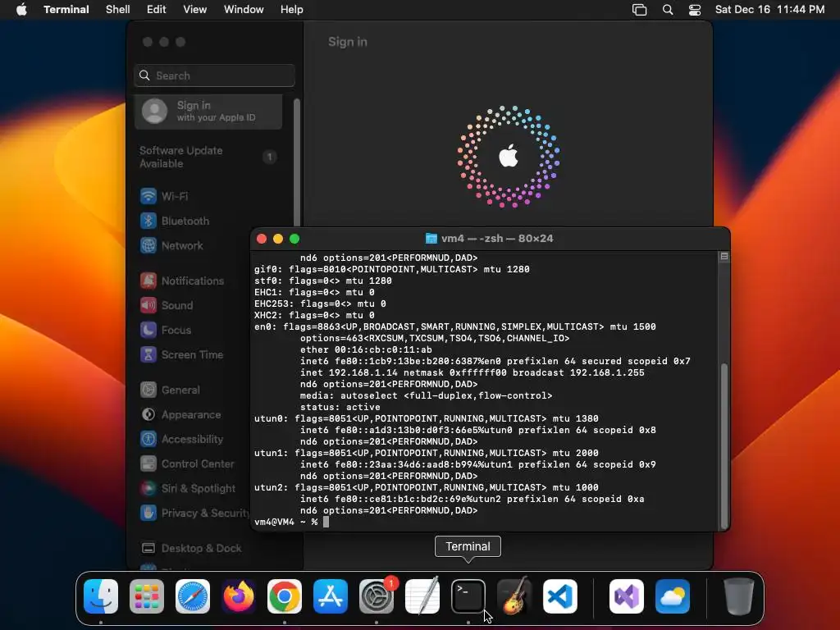Open Privacy & Security settings
The height and width of the screenshot is (630, 840).
(x=193, y=514)
